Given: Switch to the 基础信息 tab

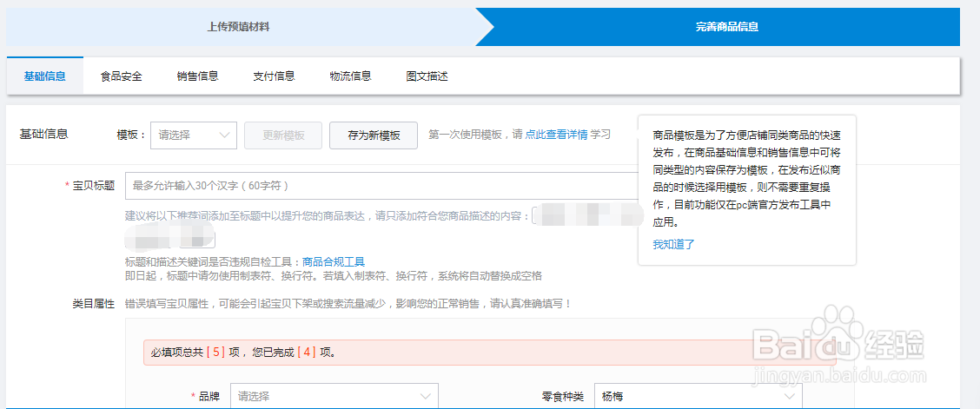Looking at the screenshot, I should point(44,76).
